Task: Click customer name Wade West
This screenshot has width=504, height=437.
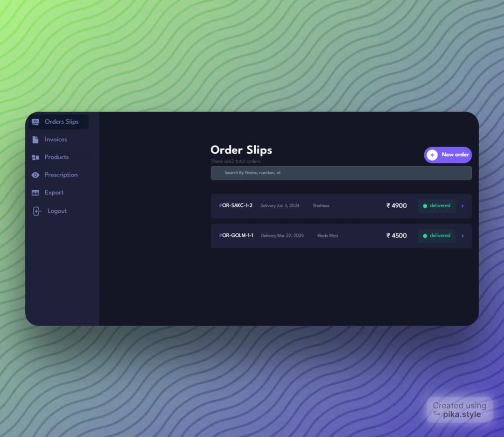Action: click(328, 236)
